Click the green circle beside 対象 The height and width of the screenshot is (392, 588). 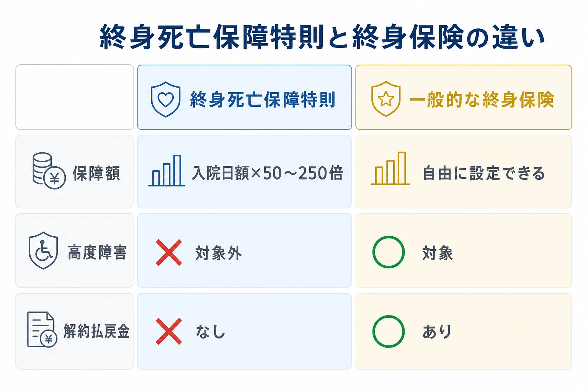point(389,252)
